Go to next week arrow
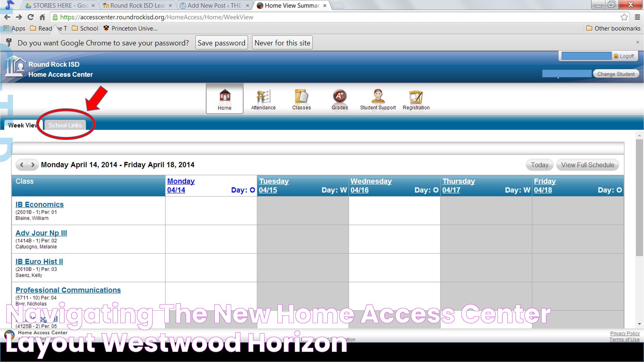Image resolution: width=644 pixels, height=362 pixels. tap(33, 165)
